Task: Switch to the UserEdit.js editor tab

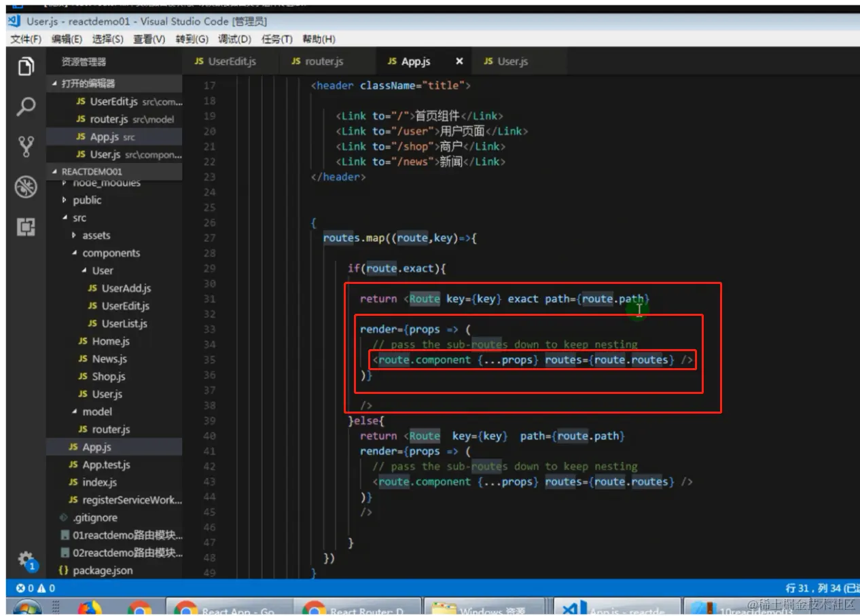Action: tap(230, 61)
